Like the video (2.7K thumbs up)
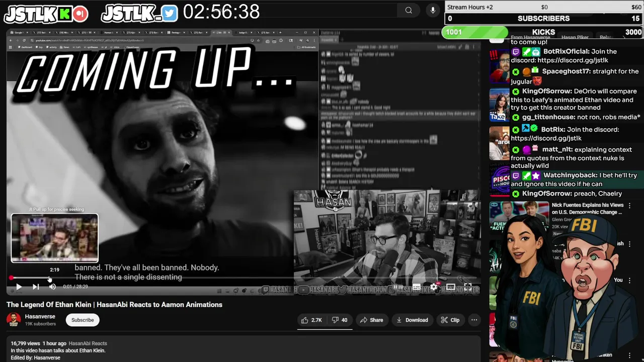This screenshot has width=644, height=362. [311, 320]
